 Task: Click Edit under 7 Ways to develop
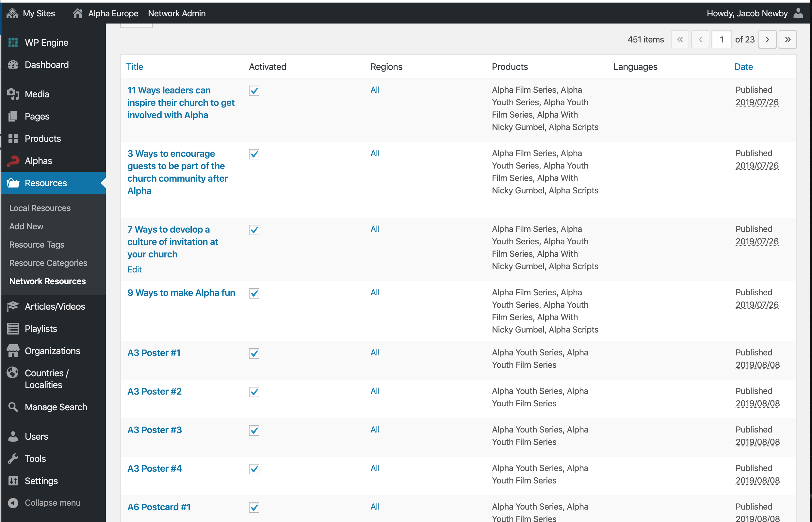point(135,269)
